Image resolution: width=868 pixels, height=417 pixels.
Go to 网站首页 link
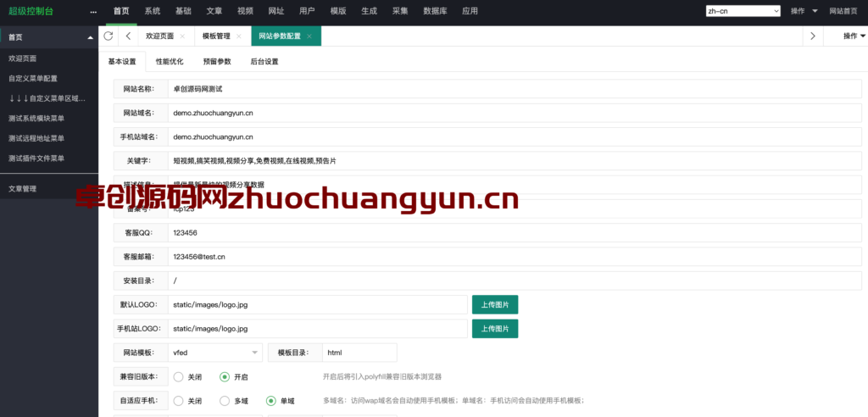843,11
